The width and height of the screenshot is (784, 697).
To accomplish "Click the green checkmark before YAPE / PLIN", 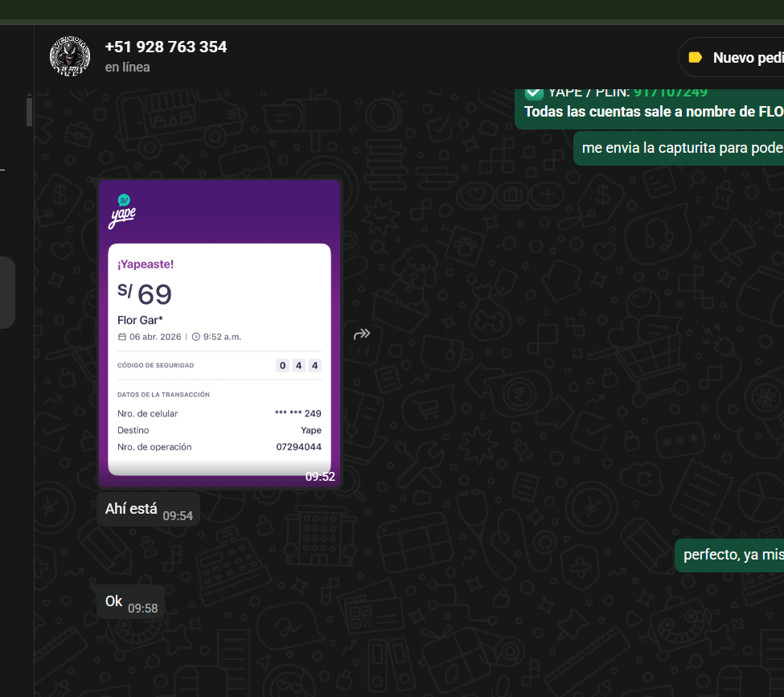I will (x=534, y=92).
